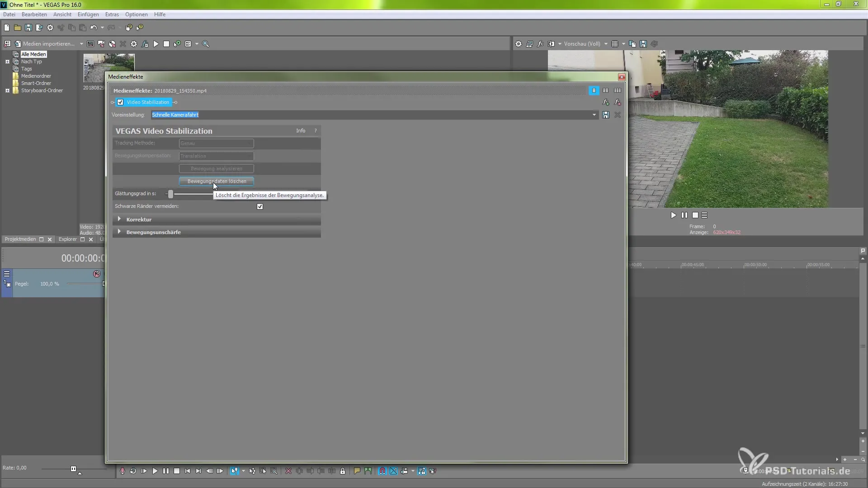Viewport: 868px width, 488px height.
Task: Copy snapshot to clipboard icon in preview
Action: 632,44
